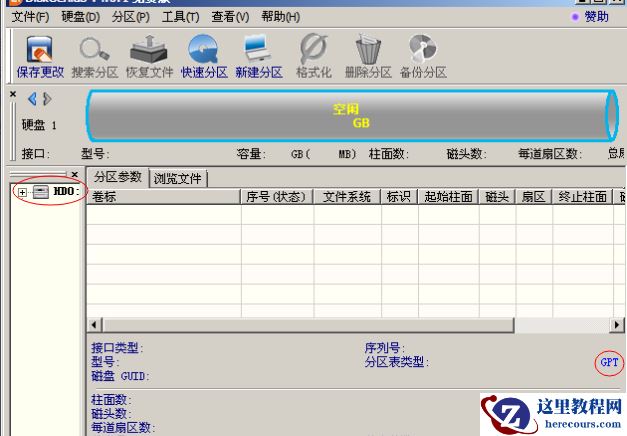Click the 文件系统 column header
Viewport: 627px width, 436px height.
pos(347,197)
